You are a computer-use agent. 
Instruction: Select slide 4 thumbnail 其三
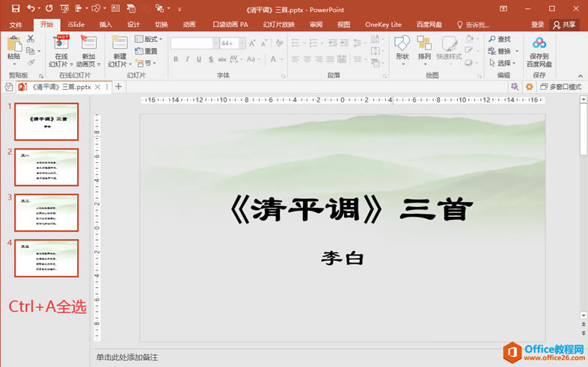tap(46, 259)
